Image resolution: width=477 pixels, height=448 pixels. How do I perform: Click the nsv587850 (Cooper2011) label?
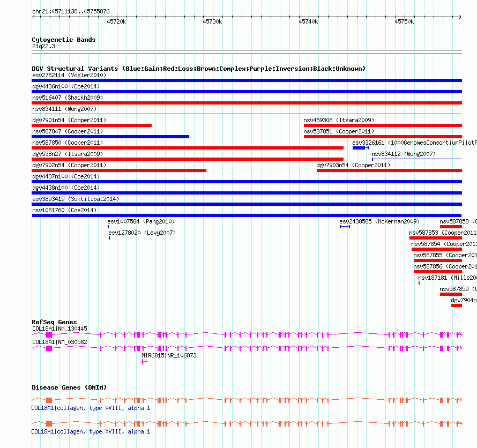click(x=68, y=143)
